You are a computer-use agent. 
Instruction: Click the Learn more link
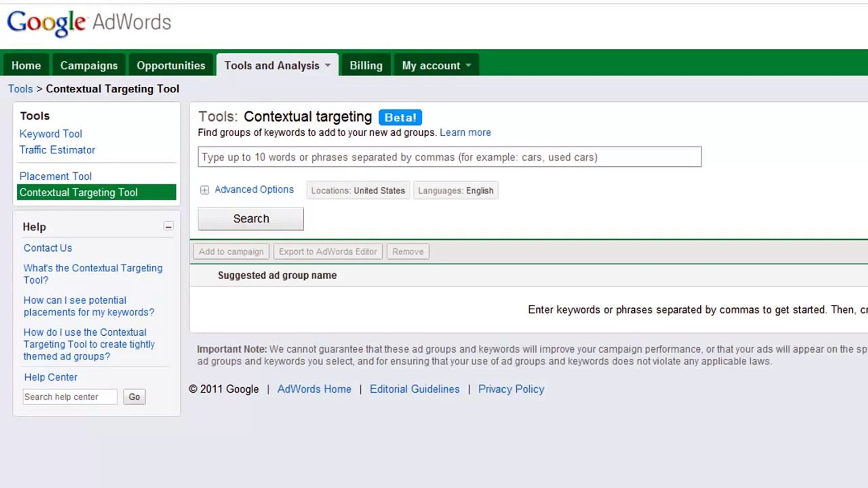(x=465, y=132)
